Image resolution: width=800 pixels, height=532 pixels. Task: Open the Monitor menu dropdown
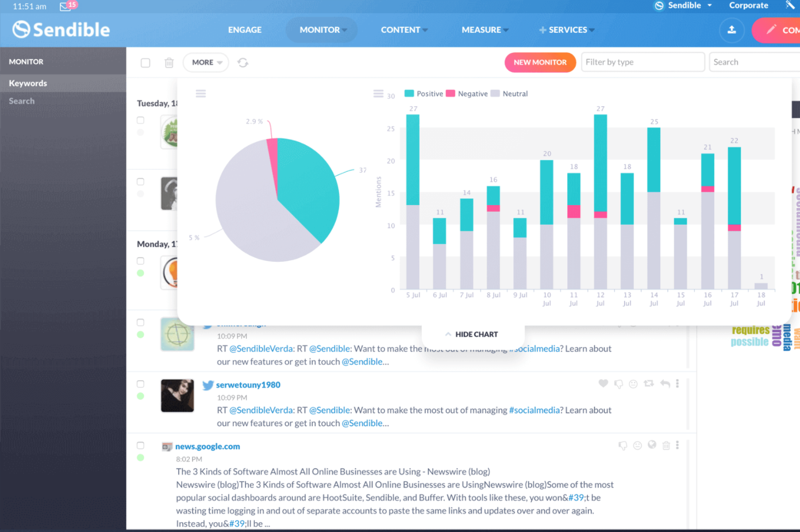point(321,30)
